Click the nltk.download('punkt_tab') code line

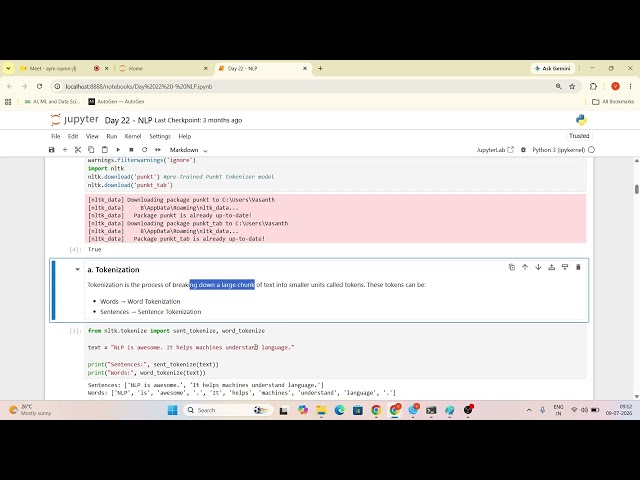point(130,185)
